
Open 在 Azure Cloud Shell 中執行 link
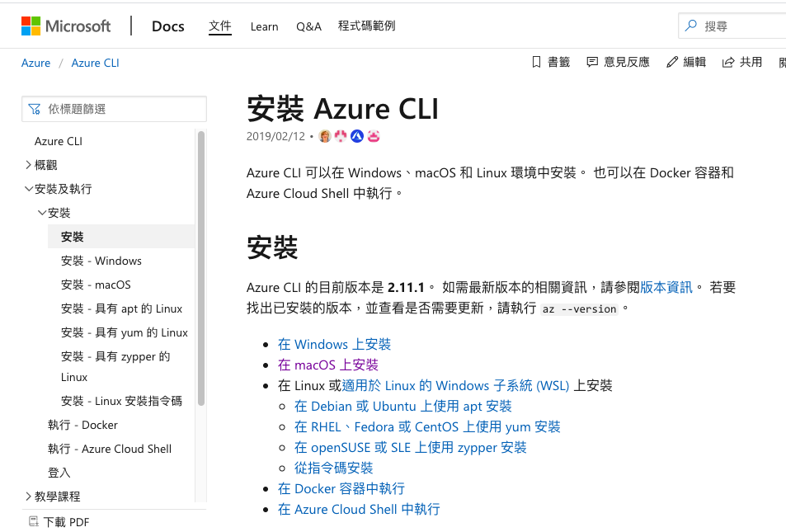[x=359, y=509]
